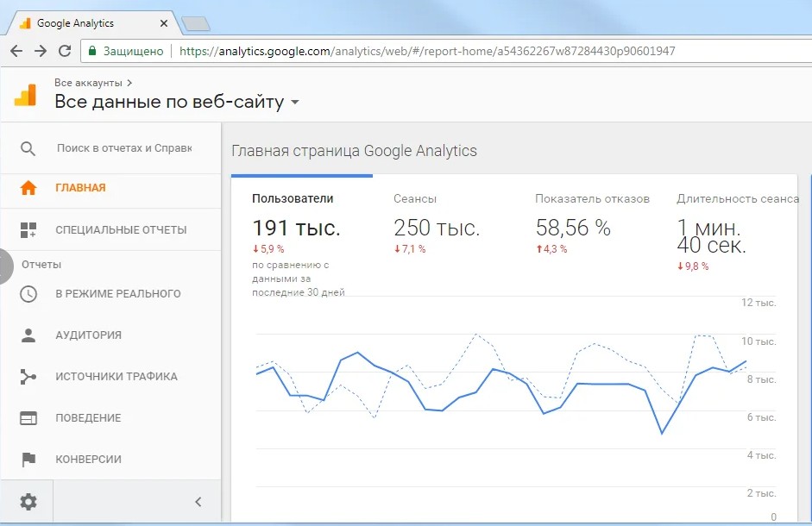Screen dimensions: 812x526
Task: Click the real-time clock icon
Action: tap(28, 293)
